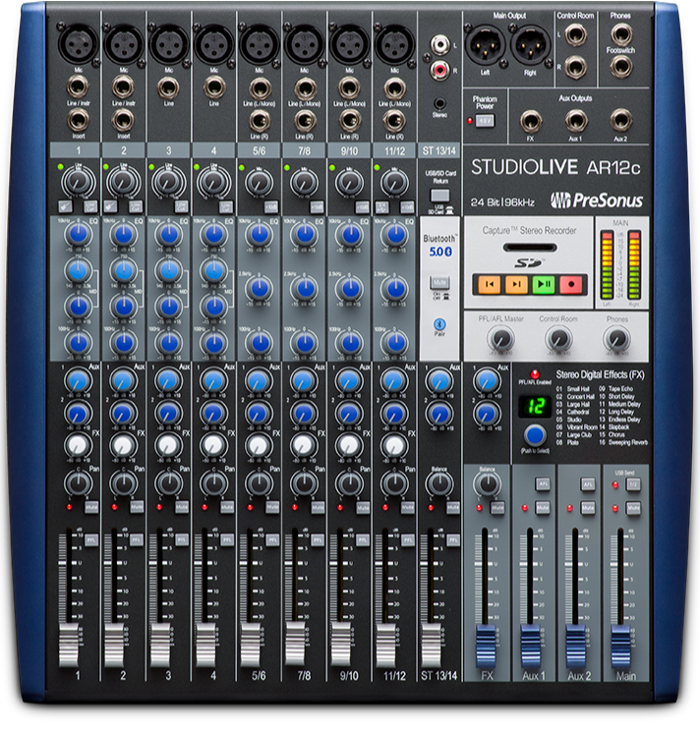The height and width of the screenshot is (732, 700).
Task: Toggle Mute on channel 1
Action: point(90,507)
